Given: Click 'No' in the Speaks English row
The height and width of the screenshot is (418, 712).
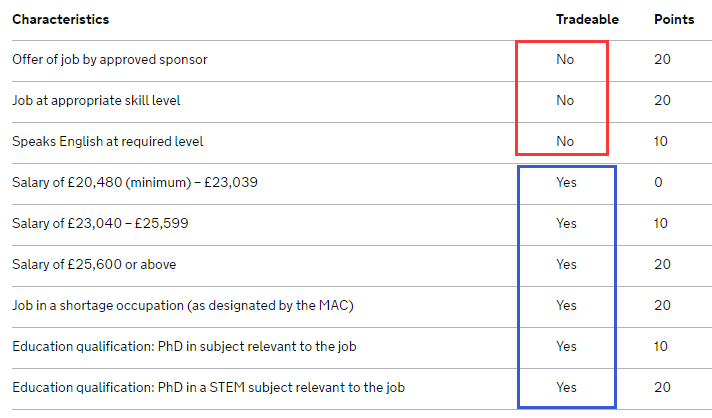Looking at the screenshot, I should (565, 142).
